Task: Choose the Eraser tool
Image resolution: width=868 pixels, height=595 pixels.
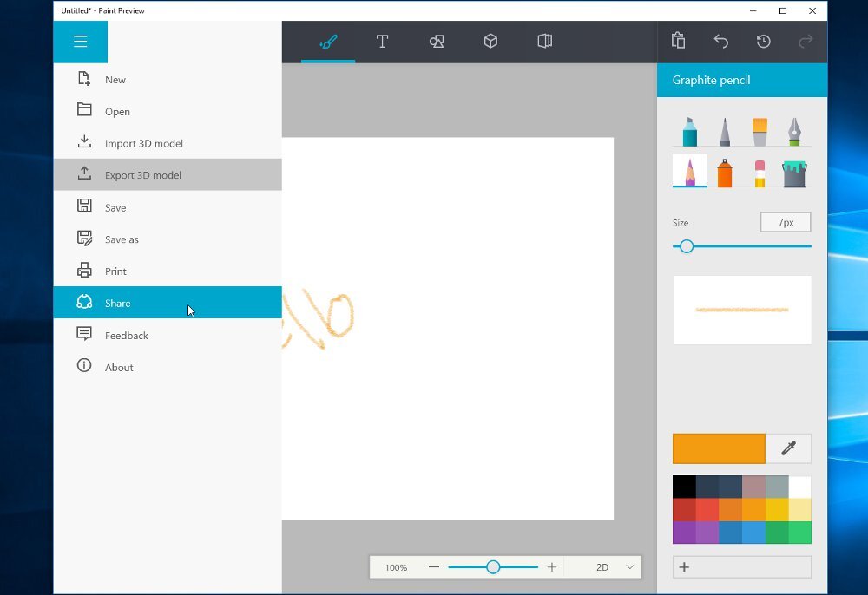Action: point(759,173)
